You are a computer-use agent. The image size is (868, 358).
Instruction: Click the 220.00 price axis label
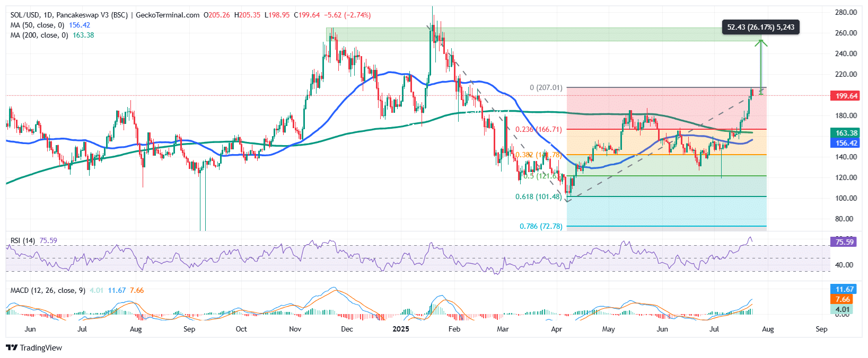(846, 74)
